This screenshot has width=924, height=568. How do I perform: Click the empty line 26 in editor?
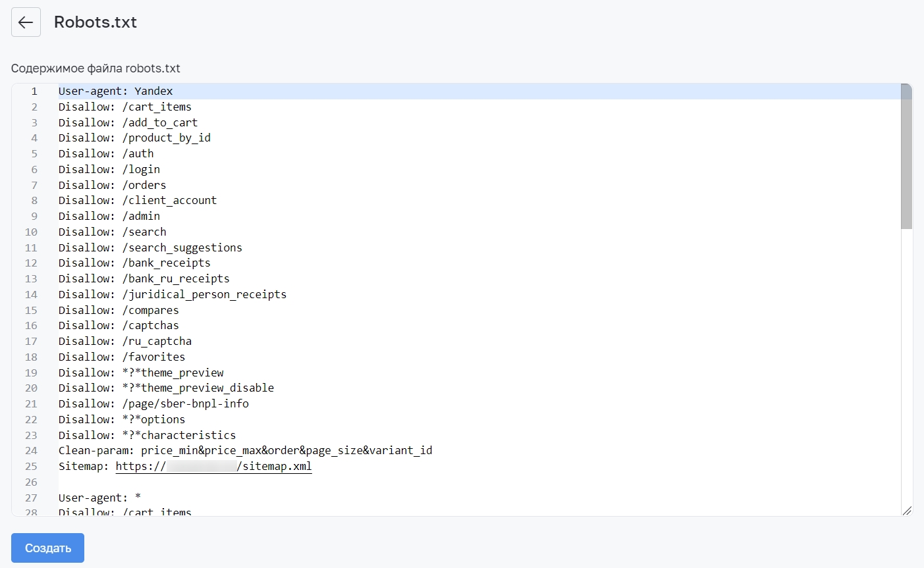tap(479, 482)
